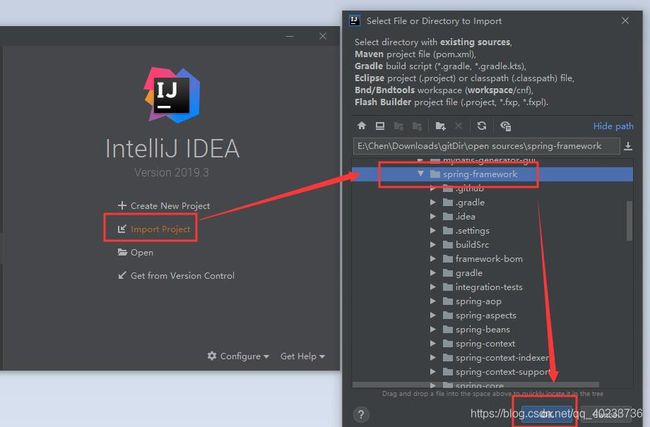Collapse the spring-framework folder
The image size is (650, 427).
point(421,174)
